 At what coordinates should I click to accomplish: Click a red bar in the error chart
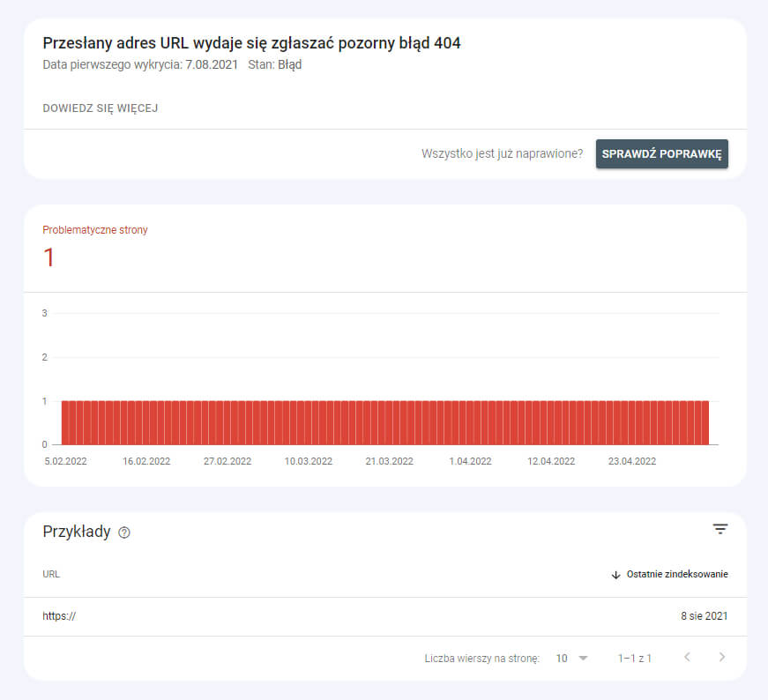point(353,421)
